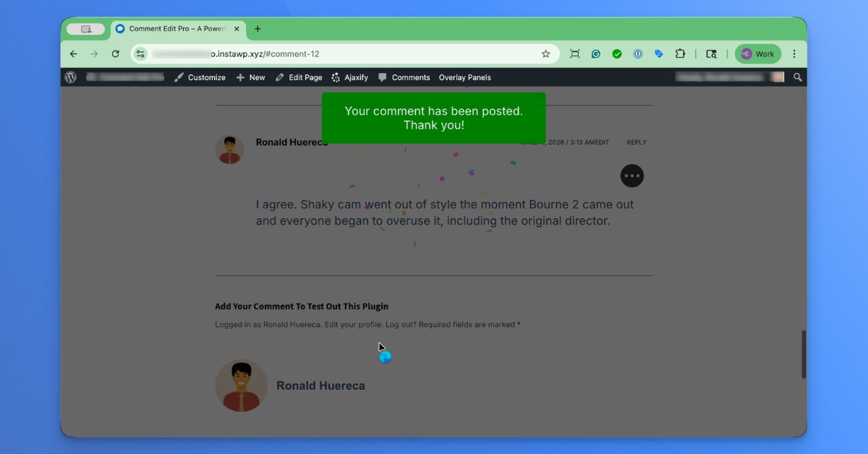Open the Chrome three-dot menu
868x454 pixels.
793,54
